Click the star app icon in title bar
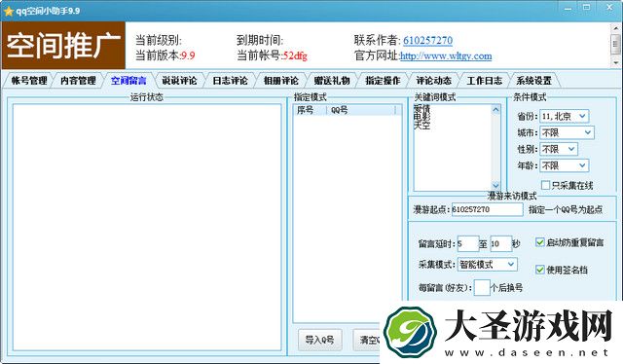 8,11
